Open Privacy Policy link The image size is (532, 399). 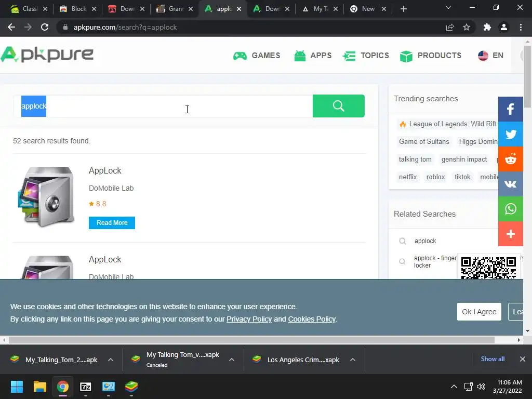point(249,320)
